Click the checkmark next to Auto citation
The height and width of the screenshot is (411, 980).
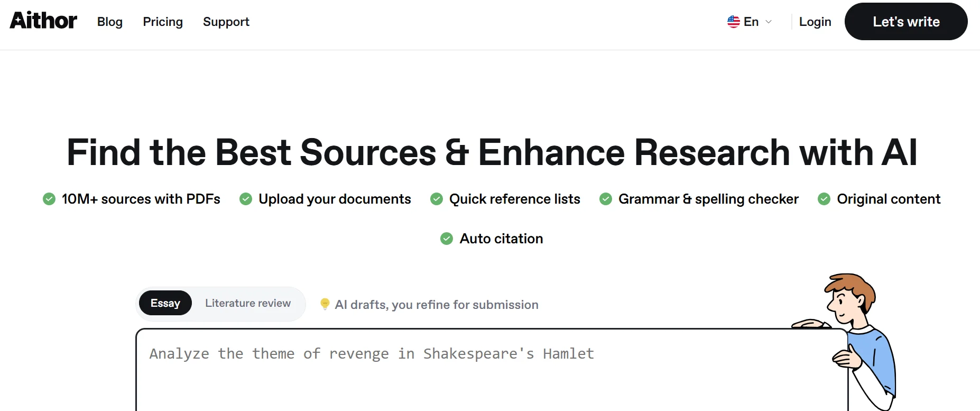447,239
